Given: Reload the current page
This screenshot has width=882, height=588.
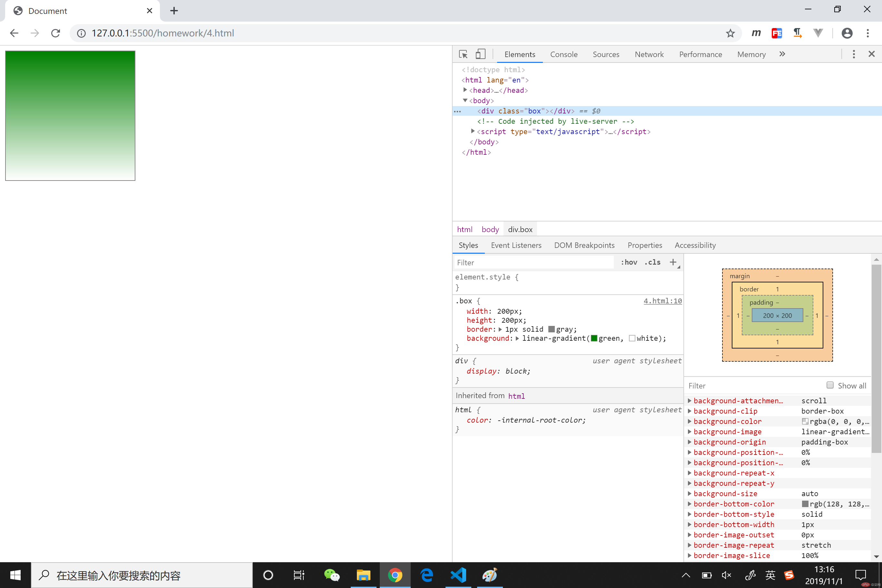Looking at the screenshot, I should pos(55,34).
